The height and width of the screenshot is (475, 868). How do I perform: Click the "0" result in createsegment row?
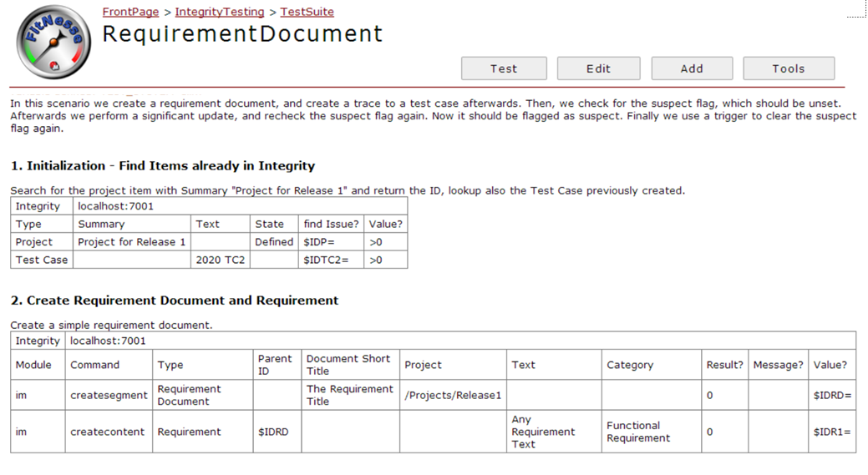(x=724, y=395)
